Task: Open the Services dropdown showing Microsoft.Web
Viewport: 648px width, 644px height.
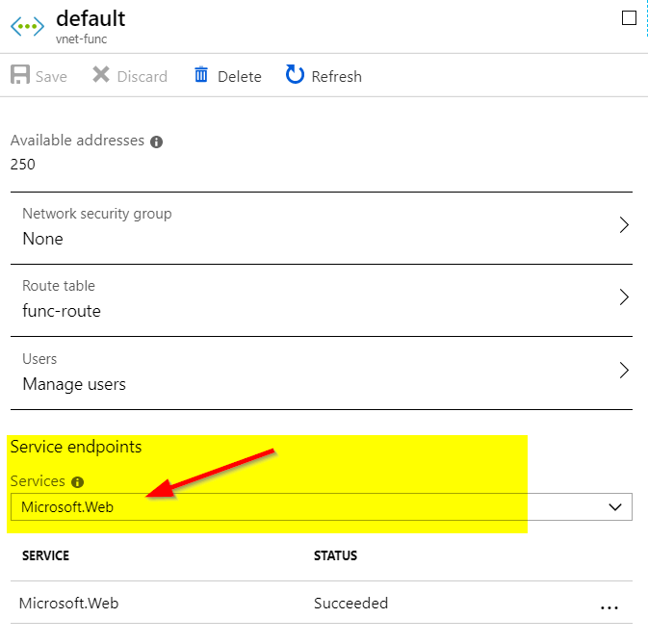Action: (x=321, y=507)
